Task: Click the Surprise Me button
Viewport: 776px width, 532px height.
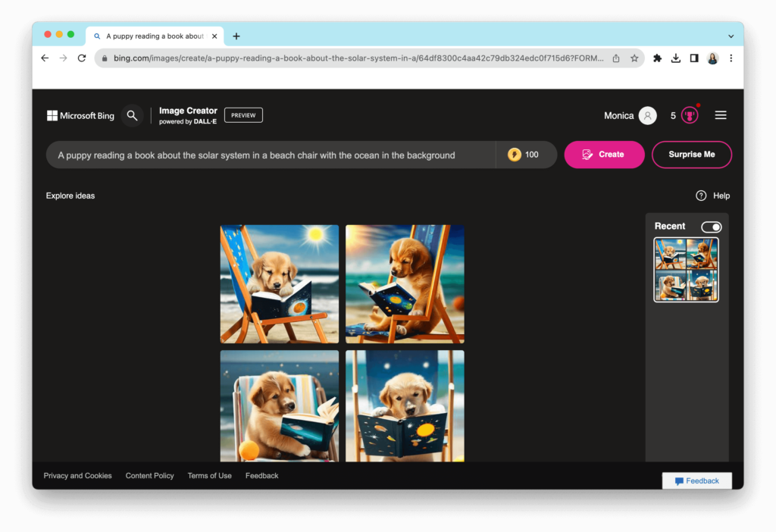Action: (691, 154)
